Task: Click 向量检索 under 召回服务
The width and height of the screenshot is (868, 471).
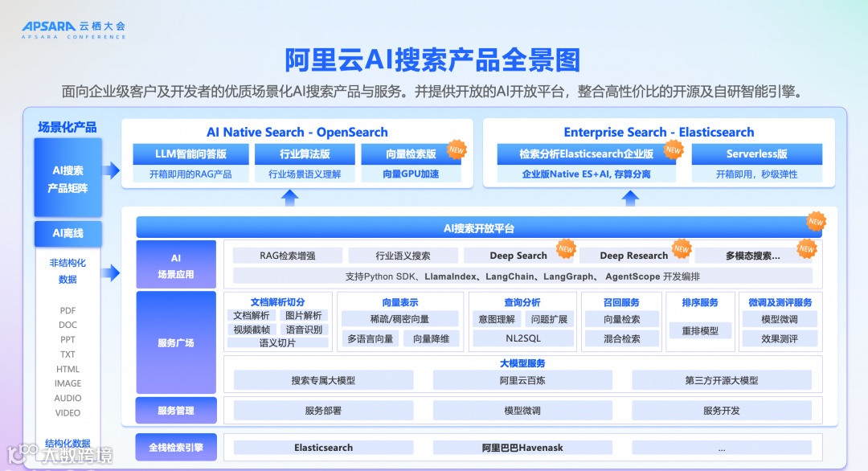Action: point(621,319)
